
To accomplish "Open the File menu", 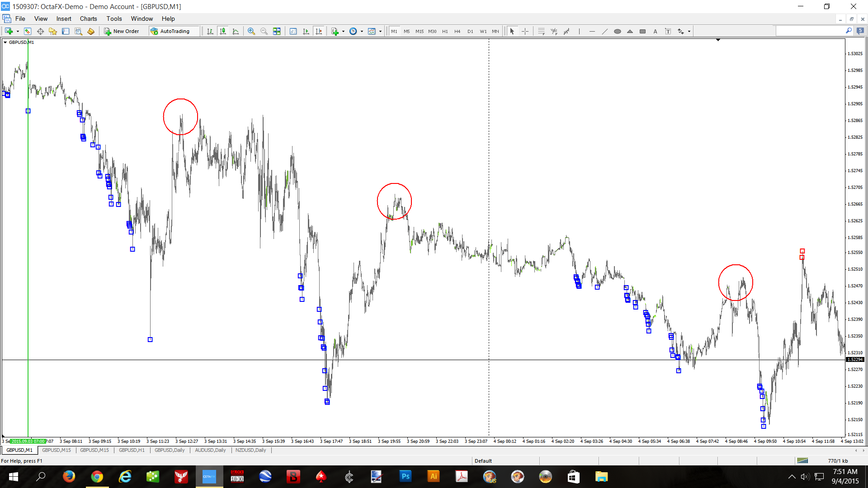I will pyautogui.click(x=20, y=19).
